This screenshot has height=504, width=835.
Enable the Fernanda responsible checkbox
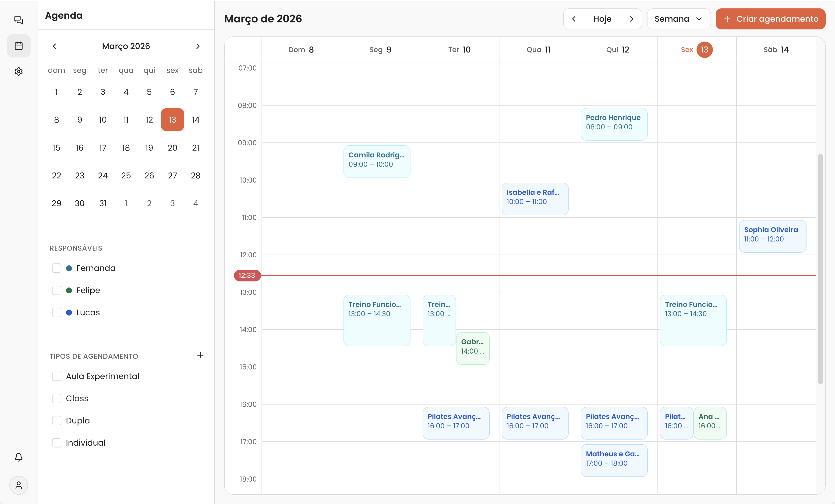(x=57, y=268)
